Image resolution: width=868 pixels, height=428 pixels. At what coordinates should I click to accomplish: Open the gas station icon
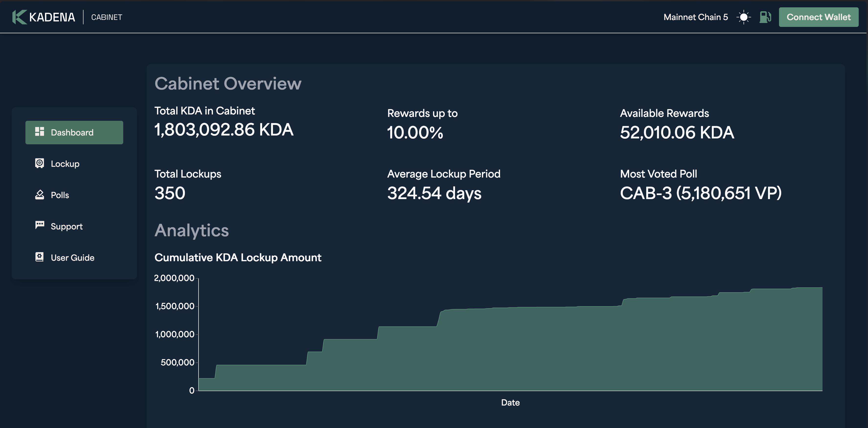pos(765,17)
